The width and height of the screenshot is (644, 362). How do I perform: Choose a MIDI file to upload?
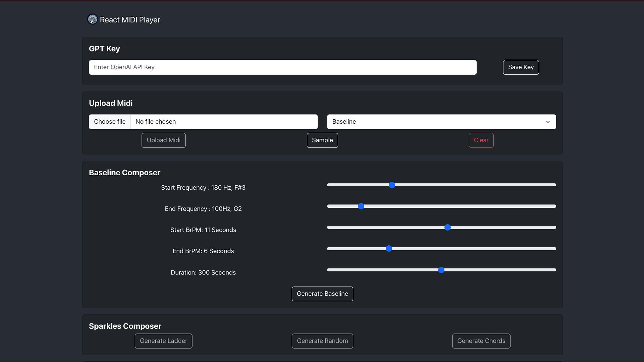pyautogui.click(x=110, y=122)
